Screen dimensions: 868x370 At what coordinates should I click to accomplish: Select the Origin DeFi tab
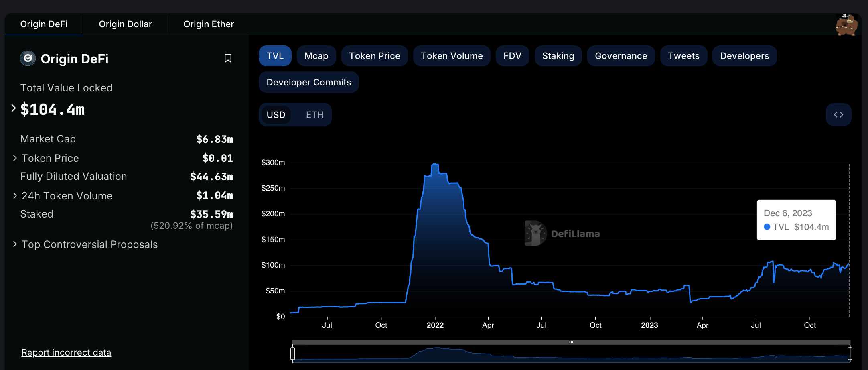[x=44, y=24]
